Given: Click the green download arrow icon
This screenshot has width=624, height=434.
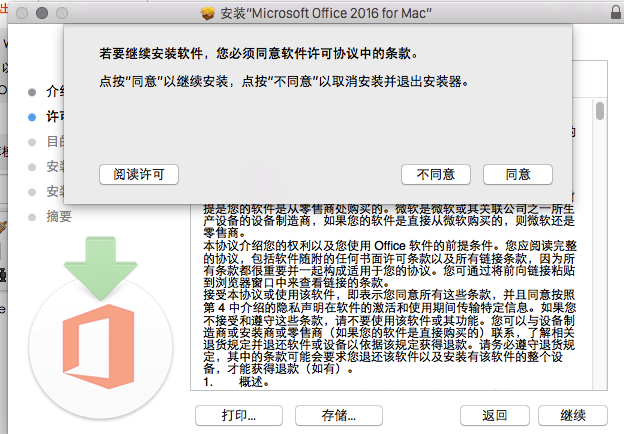Looking at the screenshot, I should pos(98,265).
